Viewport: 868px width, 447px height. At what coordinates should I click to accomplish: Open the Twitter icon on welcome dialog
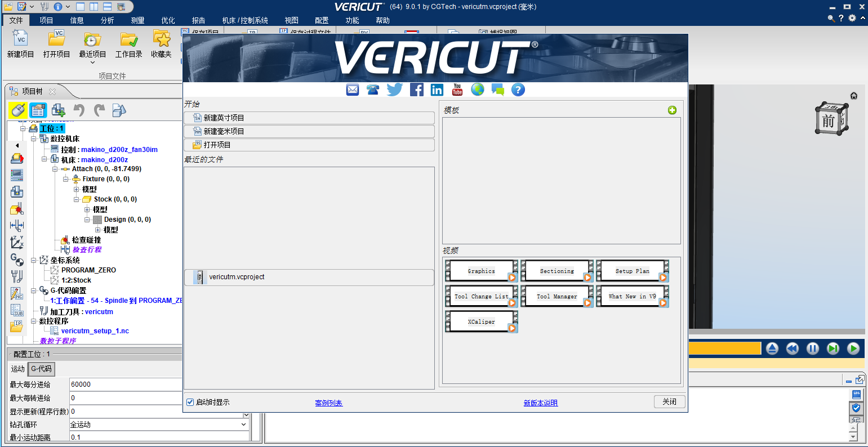(x=395, y=90)
